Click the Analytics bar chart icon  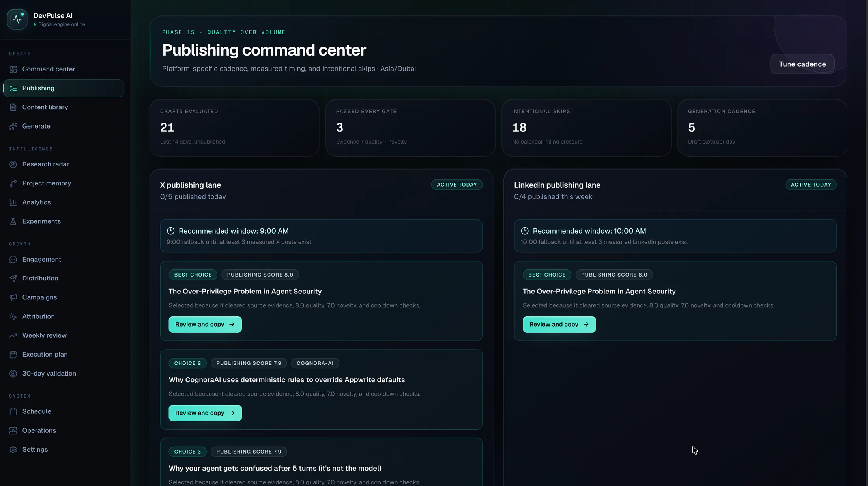pyautogui.click(x=13, y=202)
